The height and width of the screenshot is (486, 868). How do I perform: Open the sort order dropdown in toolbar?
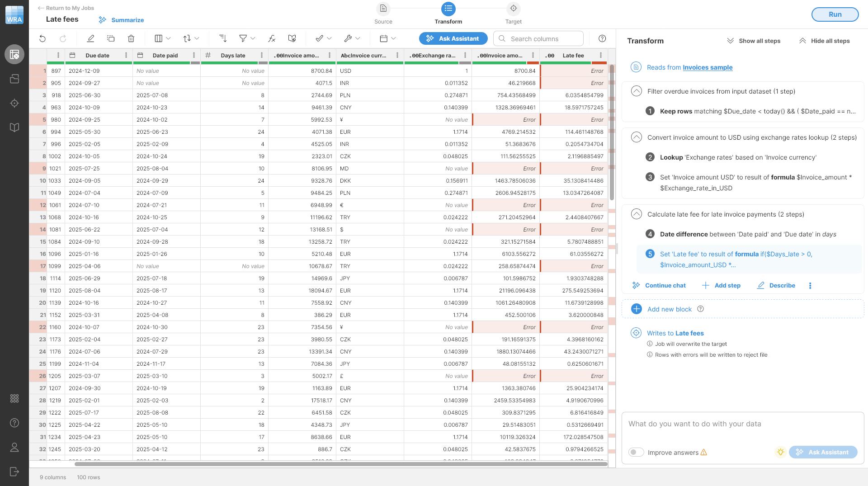point(191,38)
